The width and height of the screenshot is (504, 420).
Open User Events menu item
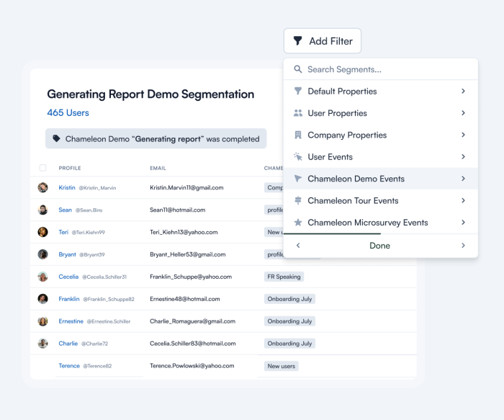pyautogui.click(x=381, y=156)
